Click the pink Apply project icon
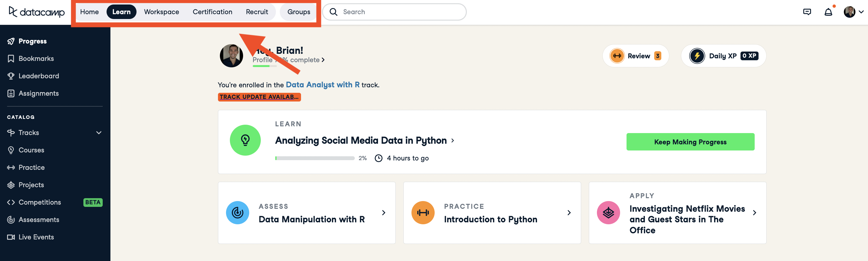This screenshot has width=868, height=261. coord(608,212)
